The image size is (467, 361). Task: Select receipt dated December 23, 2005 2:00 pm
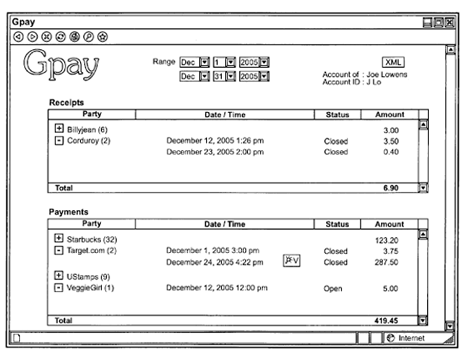(x=215, y=152)
